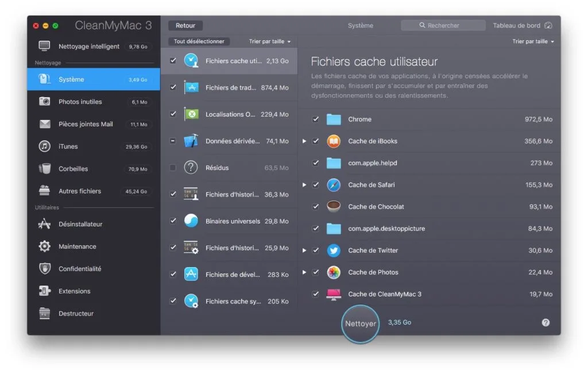Click the Rechercher search field
Screen dimensions: 588x374
[443, 25]
